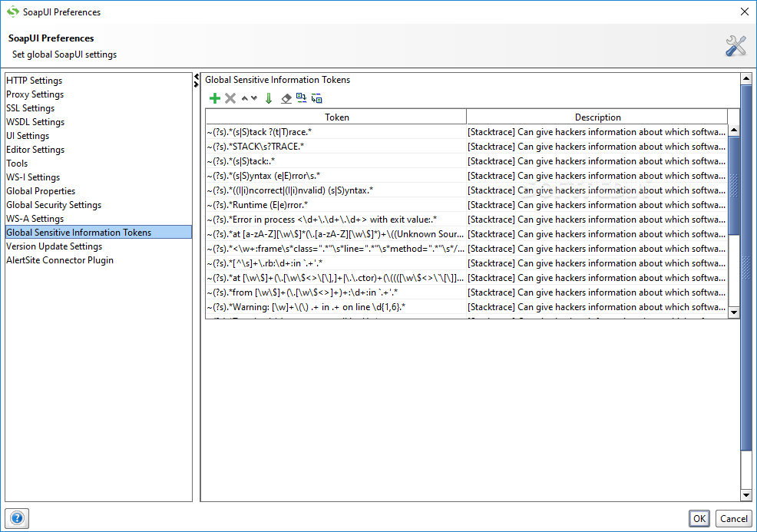Remove the selected token with the grey X icon
The height and width of the screenshot is (532, 757).
[x=230, y=98]
